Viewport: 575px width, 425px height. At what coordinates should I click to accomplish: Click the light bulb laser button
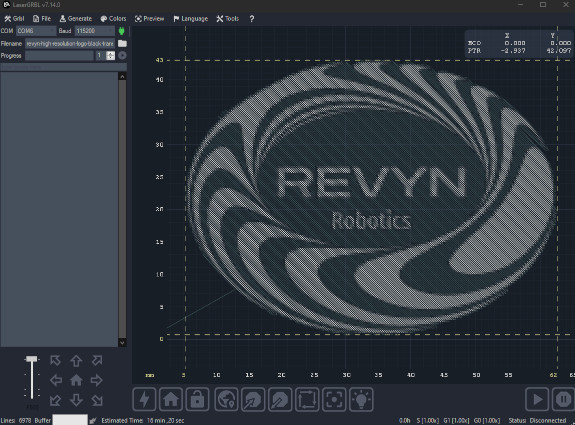click(361, 399)
